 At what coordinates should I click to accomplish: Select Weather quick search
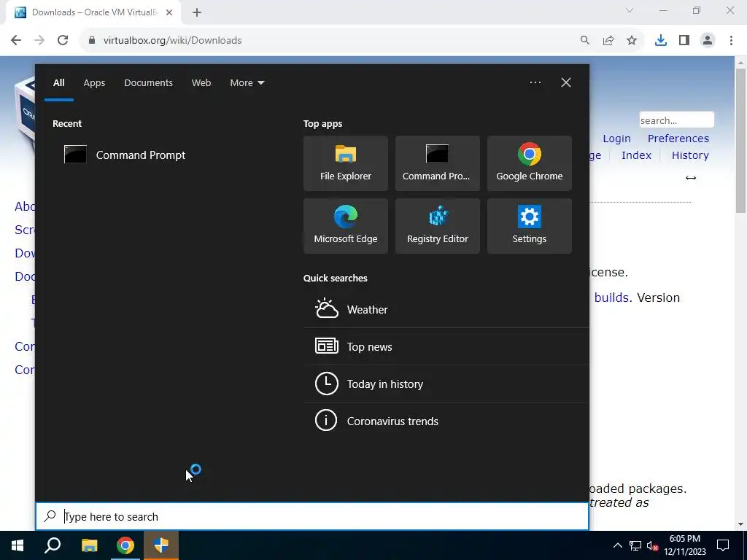(x=446, y=309)
